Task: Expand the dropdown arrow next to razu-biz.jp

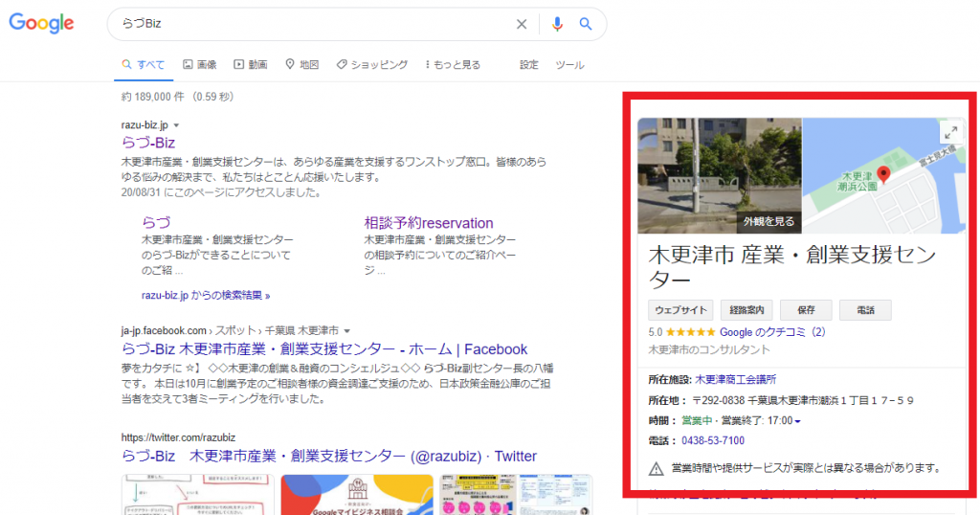Action: (176, 125)
